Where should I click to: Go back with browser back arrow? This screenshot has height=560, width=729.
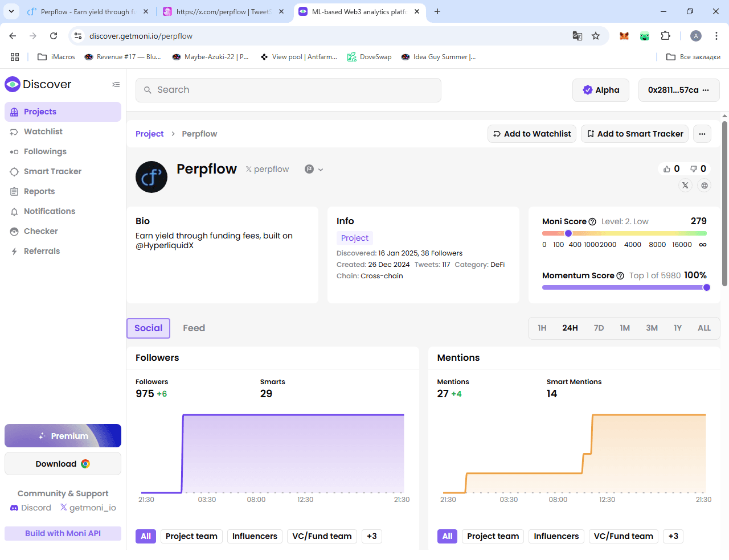[13, 36]
